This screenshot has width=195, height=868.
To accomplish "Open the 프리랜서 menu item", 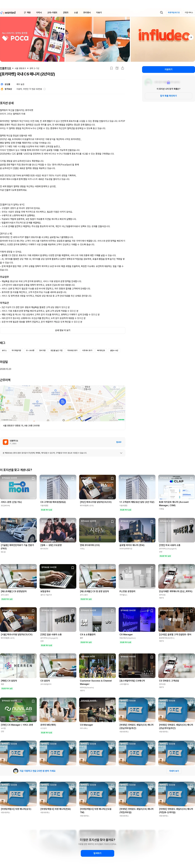I will point(87,12).
